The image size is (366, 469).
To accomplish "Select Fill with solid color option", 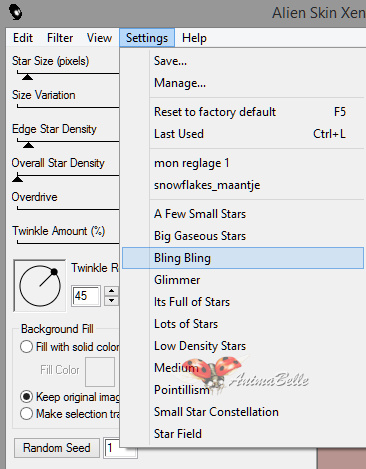I will click(26, 347).
